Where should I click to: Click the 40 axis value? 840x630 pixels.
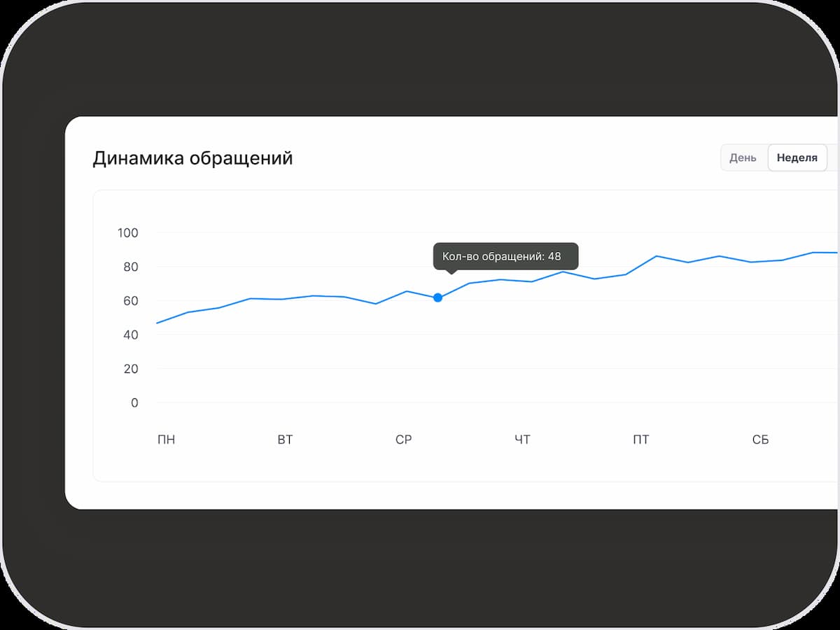[132, 335]
